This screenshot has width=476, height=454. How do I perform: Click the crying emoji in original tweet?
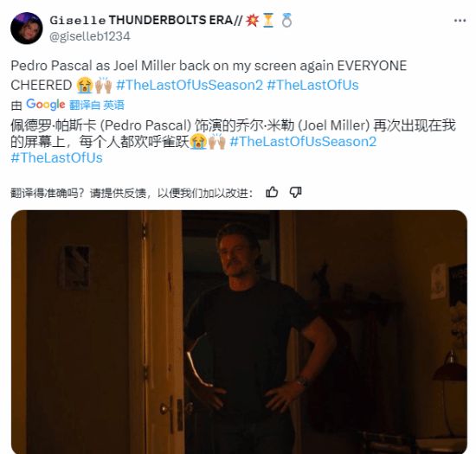[85, 86]
